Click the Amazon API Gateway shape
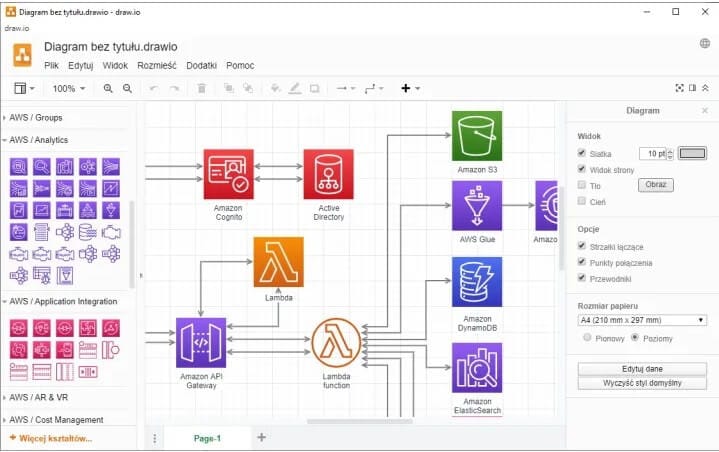 (201, 343)
